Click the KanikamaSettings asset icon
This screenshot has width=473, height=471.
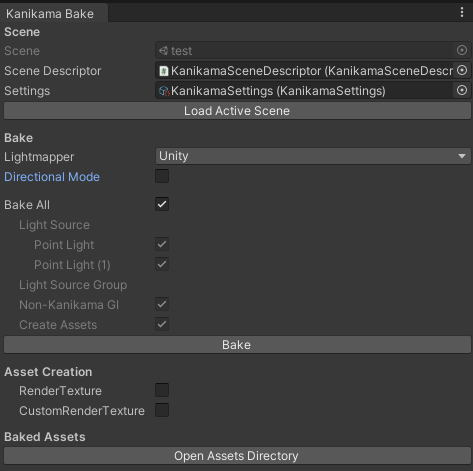(164, 91)
